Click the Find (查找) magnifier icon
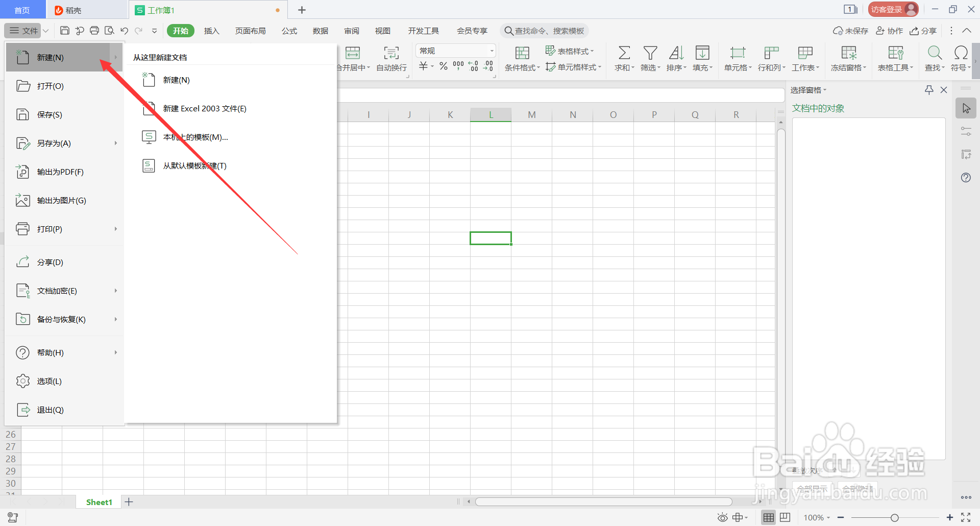Image resolution: width=980 pixels, height=526 pixels. click(x=935, y=53)
